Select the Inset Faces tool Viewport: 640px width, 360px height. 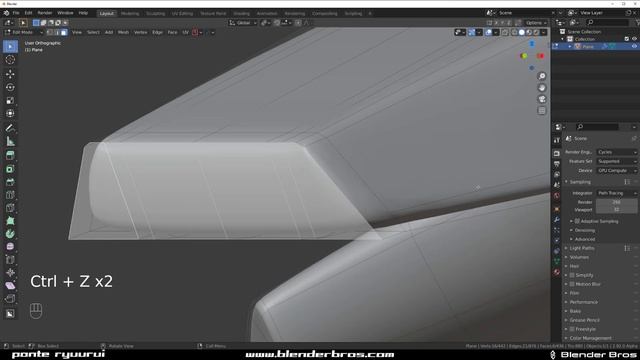[x=10, y=169]
